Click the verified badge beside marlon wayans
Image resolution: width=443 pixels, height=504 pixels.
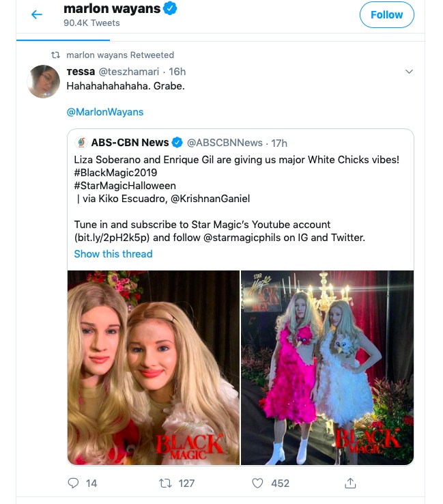[172, 9]
